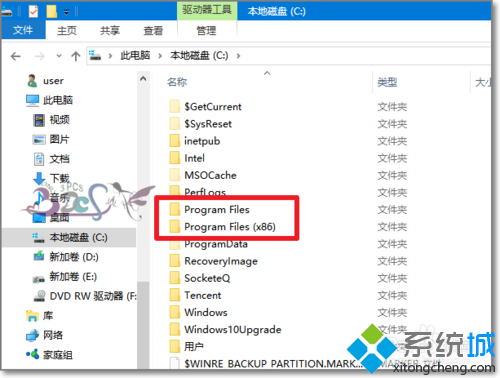Expand the chevron after 此电脑 in address bar
Screen dimensions: 500x378
coord(160,56)
